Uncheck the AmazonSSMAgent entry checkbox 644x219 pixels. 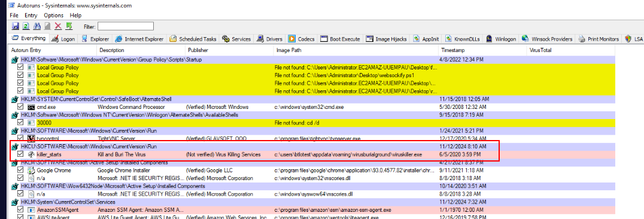point(20,209)
